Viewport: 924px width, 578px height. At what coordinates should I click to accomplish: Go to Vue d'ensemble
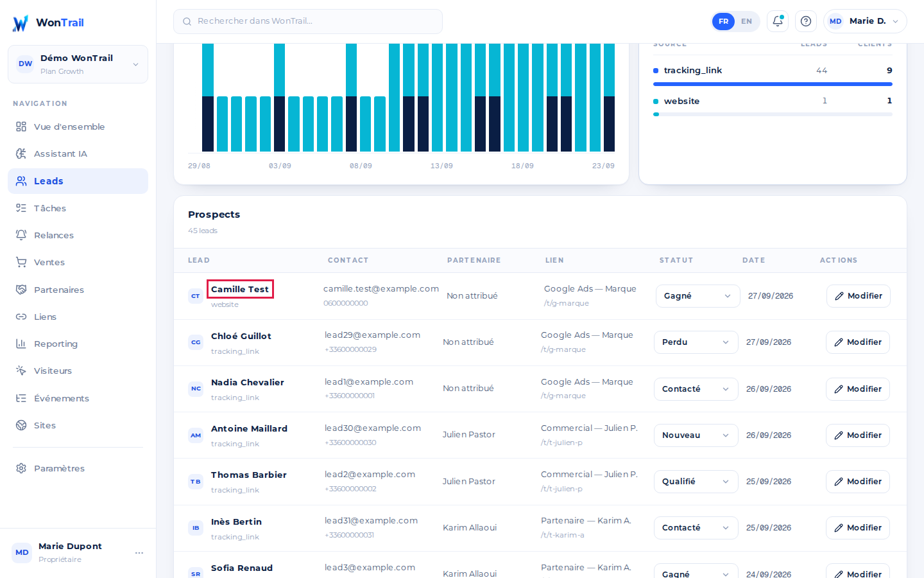tap(78, 127)
